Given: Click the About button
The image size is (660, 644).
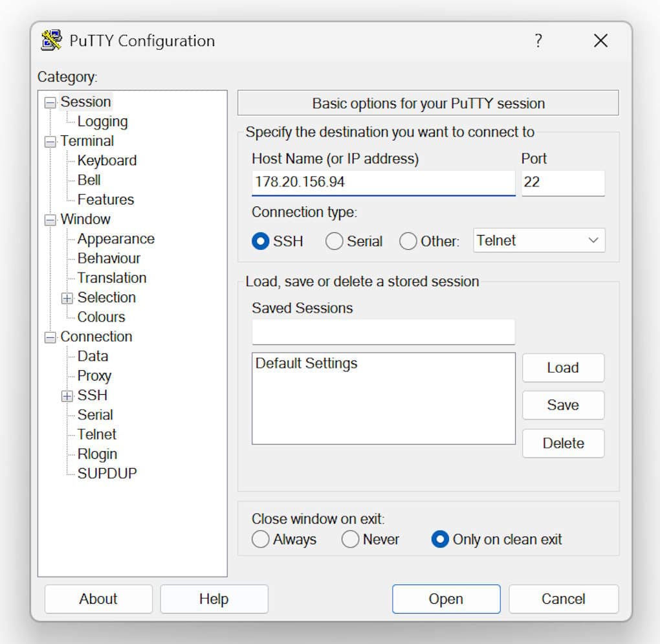Looking at the screenshot, I should point(98,599).
